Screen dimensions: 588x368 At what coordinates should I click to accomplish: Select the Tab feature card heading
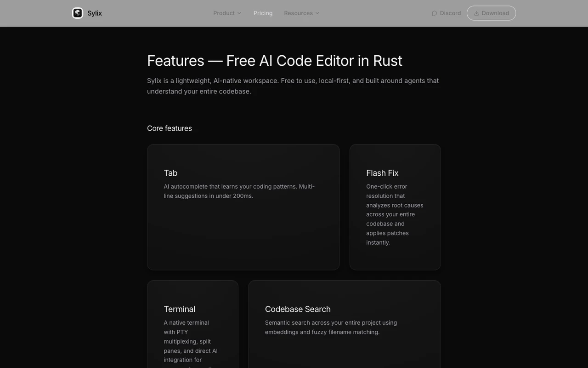(170, 173)
